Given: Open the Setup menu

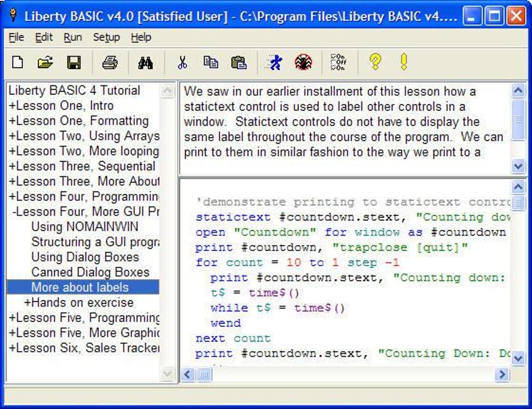Looking at the screenshot, I should click(106, 38).
